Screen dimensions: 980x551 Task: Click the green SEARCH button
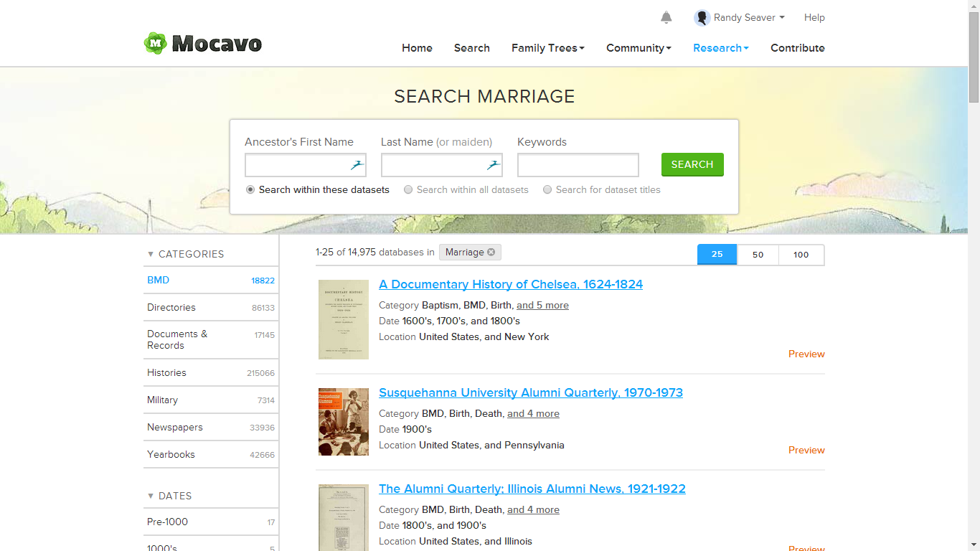[x=692, y=164]
